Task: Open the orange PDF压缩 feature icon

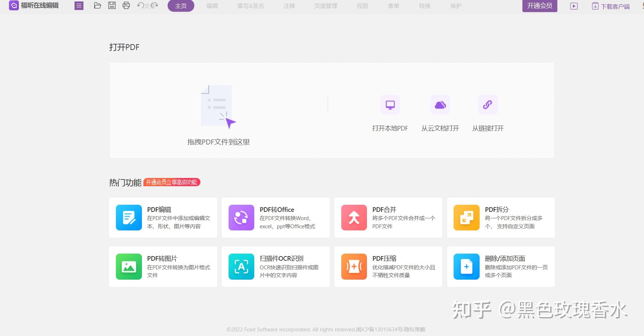Action: coord(354,266)
